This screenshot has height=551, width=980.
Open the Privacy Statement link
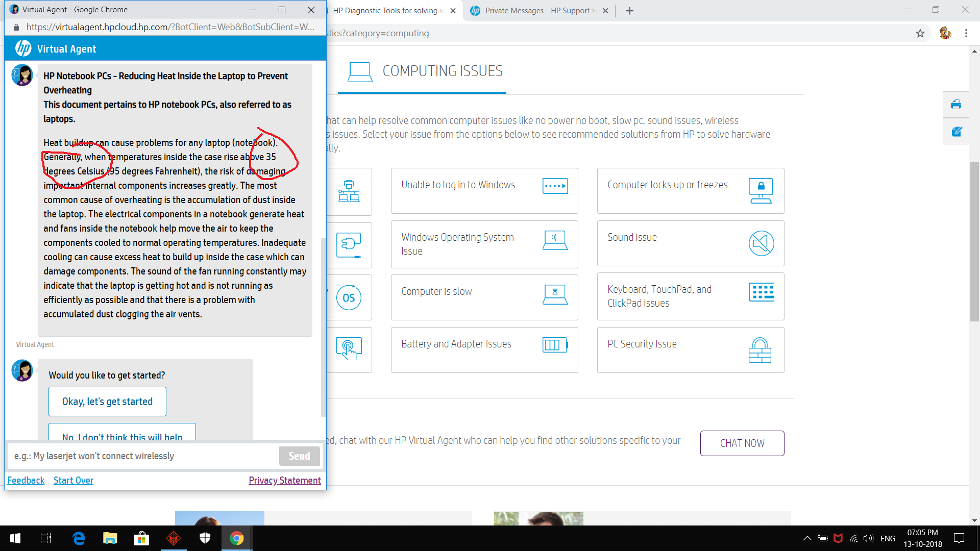[x=284, y=480]
